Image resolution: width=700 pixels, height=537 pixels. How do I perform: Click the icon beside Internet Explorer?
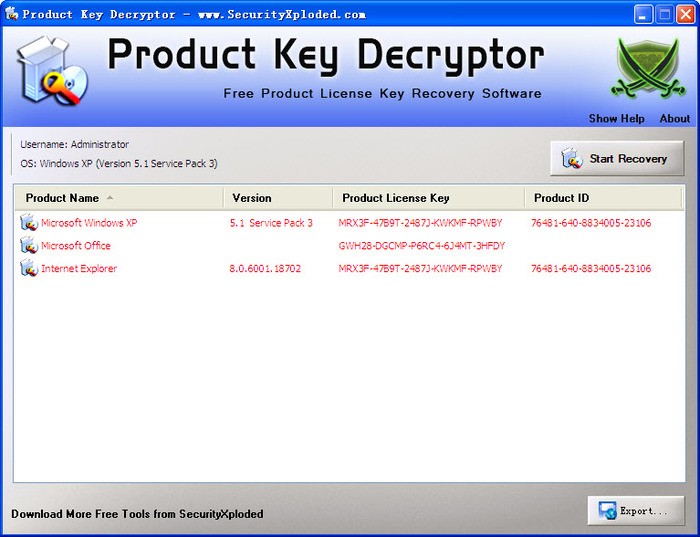[29, 268]
